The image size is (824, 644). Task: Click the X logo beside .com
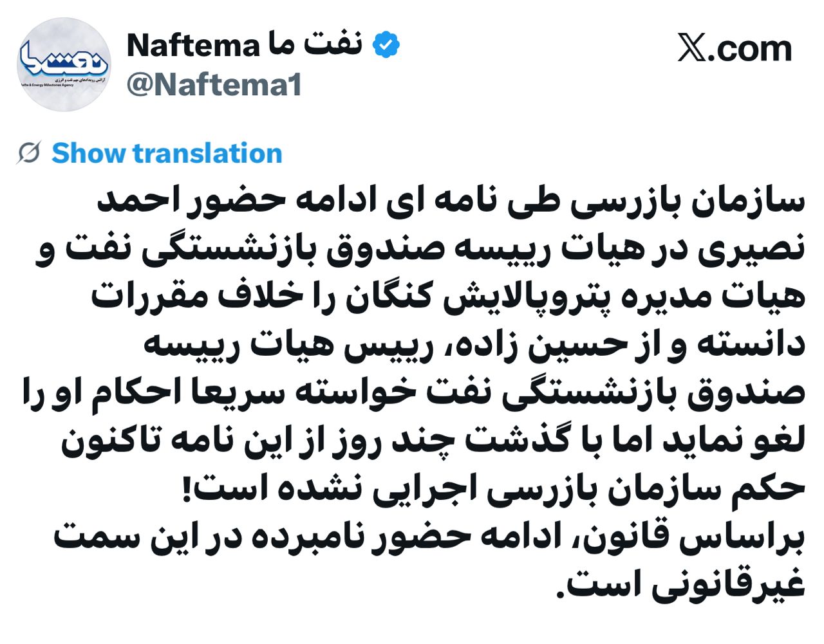pos(691,49)
